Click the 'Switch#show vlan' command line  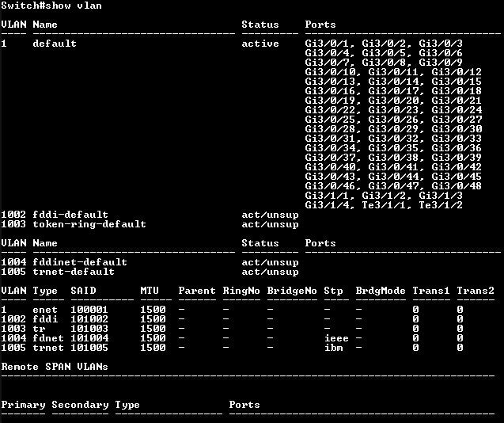click(x=51, y=6)
